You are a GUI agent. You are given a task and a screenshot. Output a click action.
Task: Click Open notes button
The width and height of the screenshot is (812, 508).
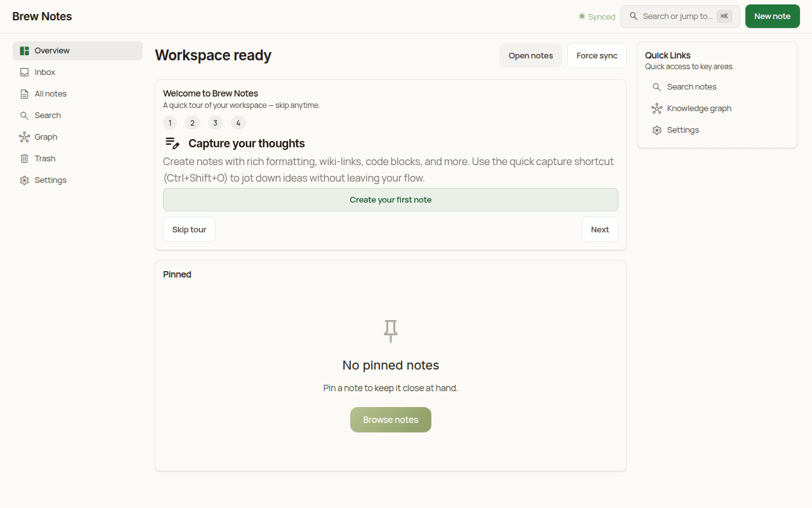click(531, 55)
